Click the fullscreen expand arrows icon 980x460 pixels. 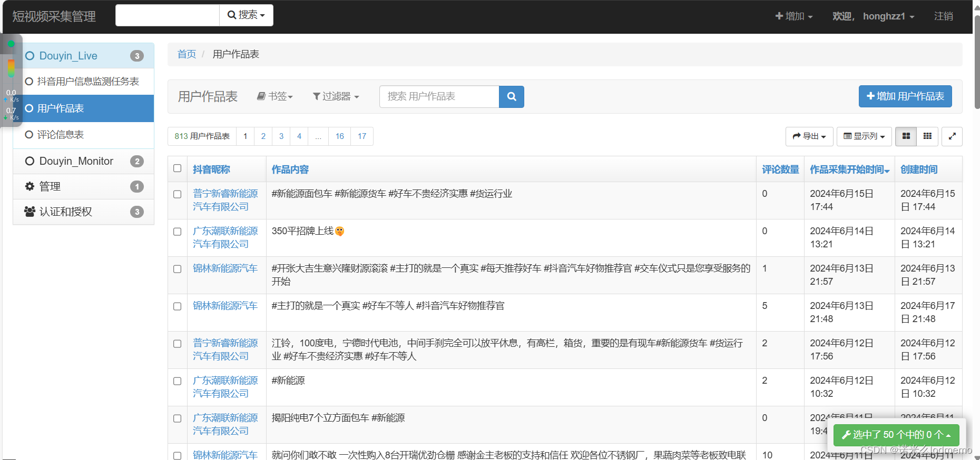tap(952, 136)
